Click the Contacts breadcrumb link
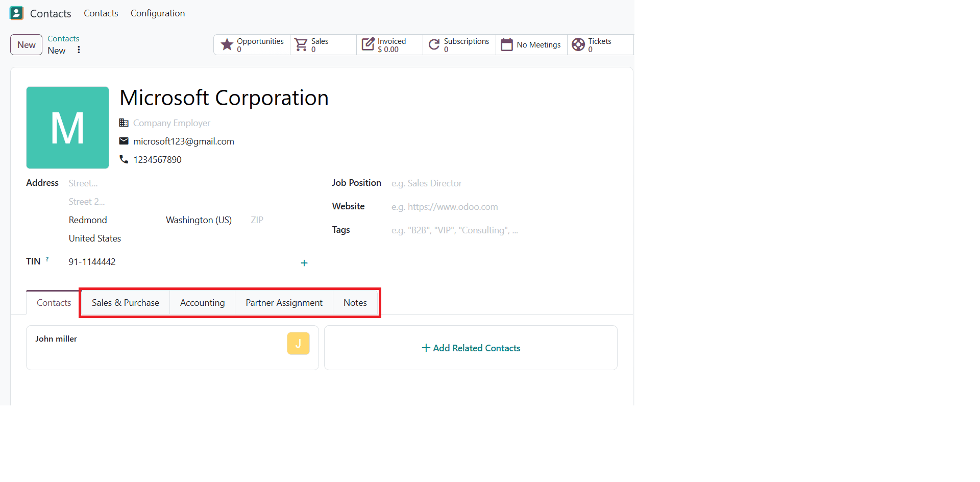 [63, 39]
